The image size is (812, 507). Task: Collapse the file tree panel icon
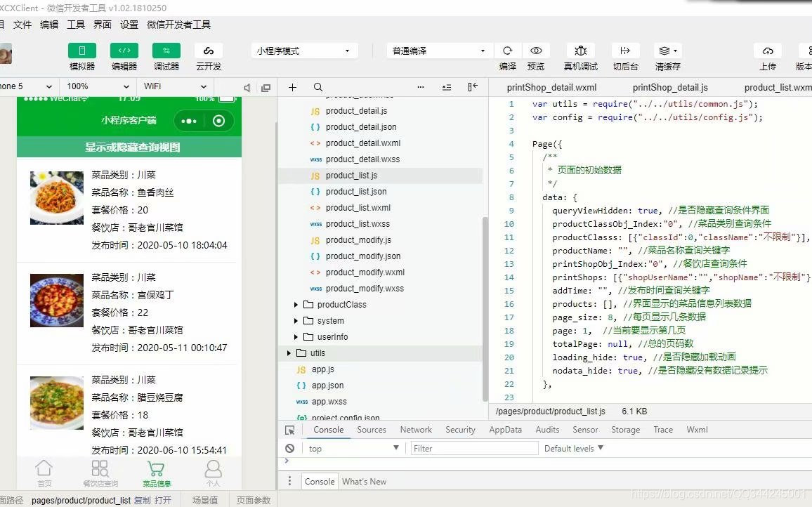(472, 87)
